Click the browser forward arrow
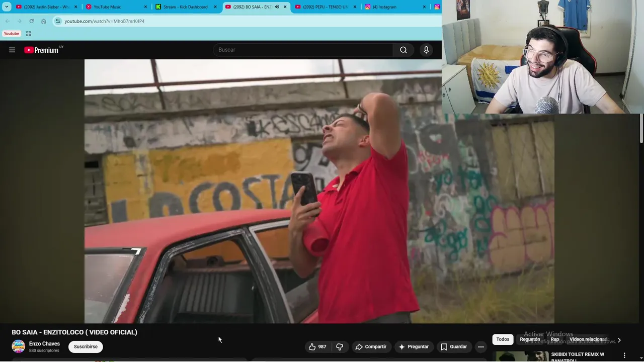644x362 pixels. point(19,21)
